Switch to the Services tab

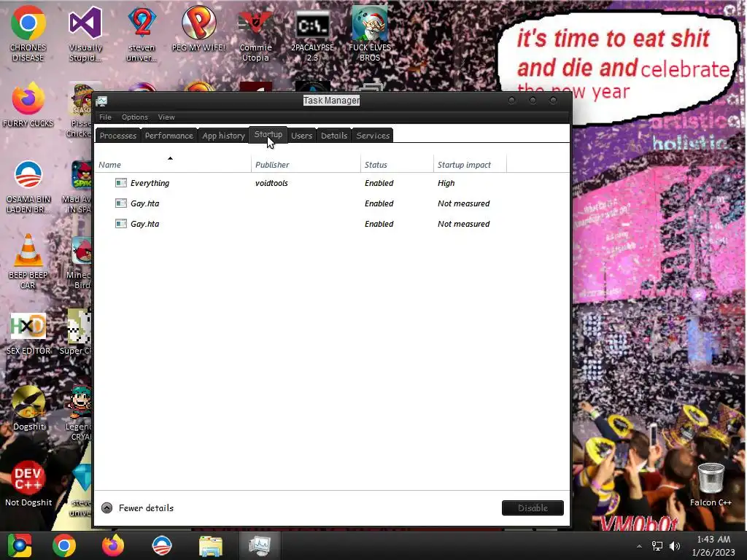coord(373,136)
